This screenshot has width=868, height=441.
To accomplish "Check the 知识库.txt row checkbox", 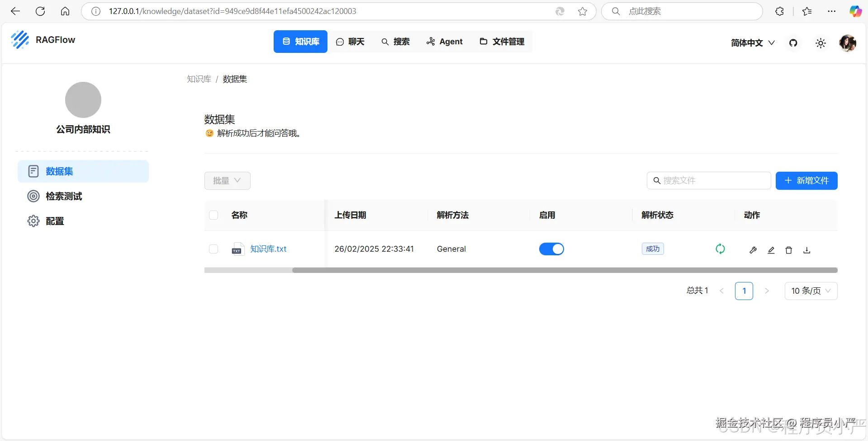I will [x=213, y=249].
